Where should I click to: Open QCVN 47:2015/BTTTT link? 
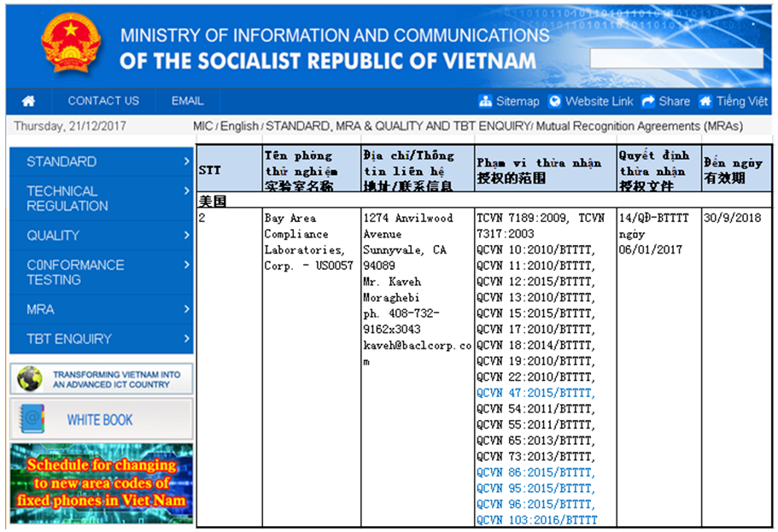(535, 393)
